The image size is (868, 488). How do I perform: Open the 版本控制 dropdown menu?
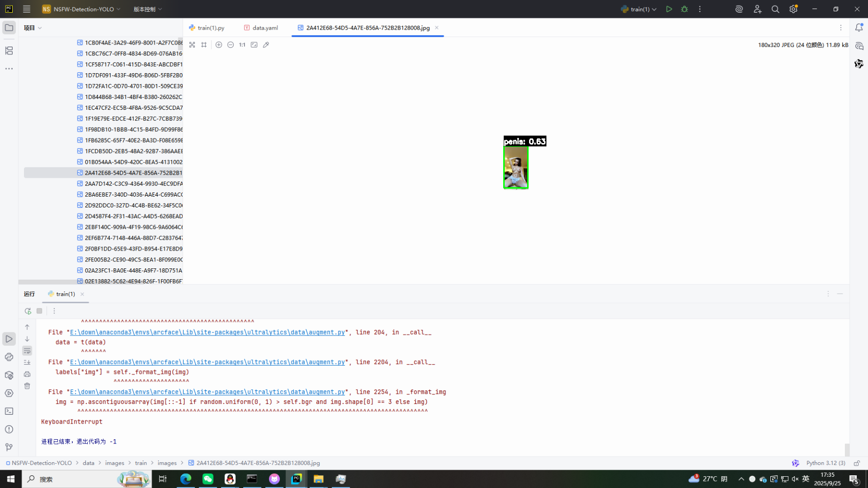tap(147, 9)
